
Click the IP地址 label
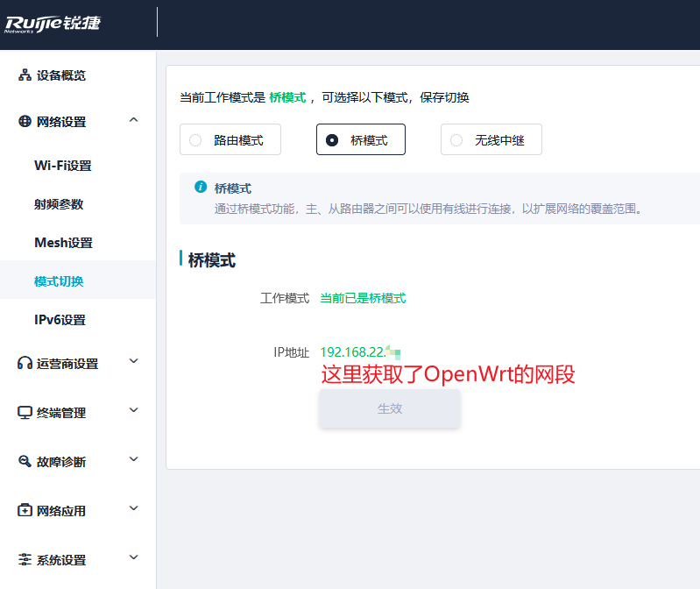(291, 352)
